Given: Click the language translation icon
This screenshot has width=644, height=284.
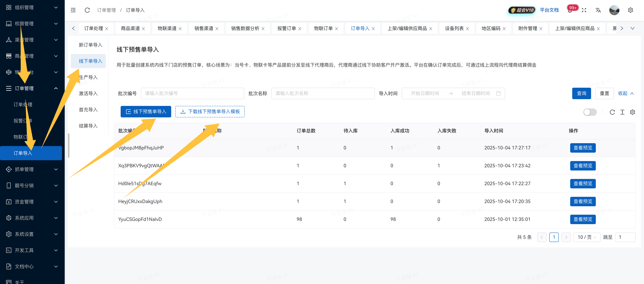Looking at the screenshot, I should point(598,10).
